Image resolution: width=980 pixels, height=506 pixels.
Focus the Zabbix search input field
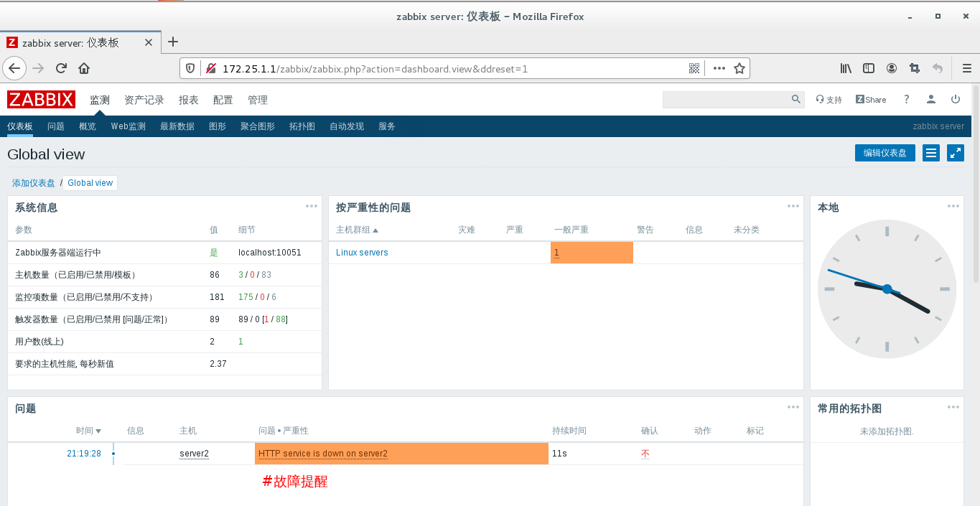[725, 100]
